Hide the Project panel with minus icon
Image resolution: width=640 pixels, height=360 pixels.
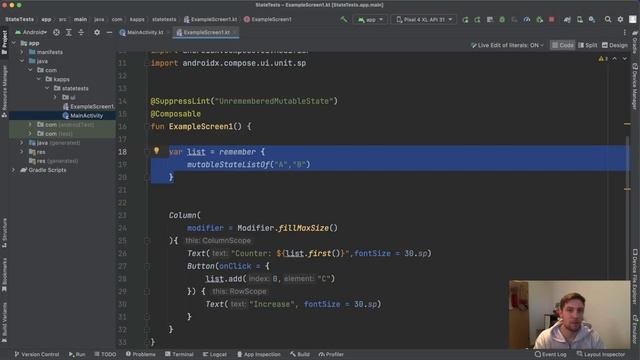(x=109, y=32)
